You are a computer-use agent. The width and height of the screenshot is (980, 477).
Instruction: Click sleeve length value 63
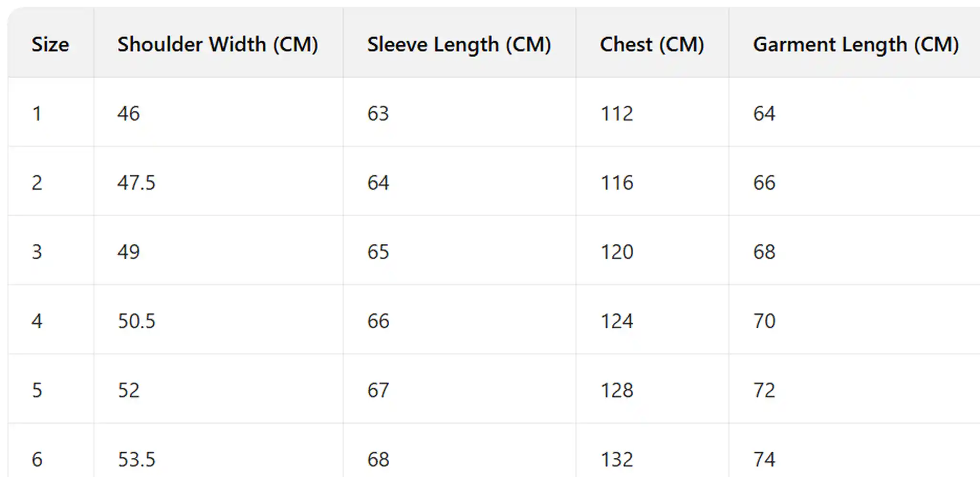(378, 114)
